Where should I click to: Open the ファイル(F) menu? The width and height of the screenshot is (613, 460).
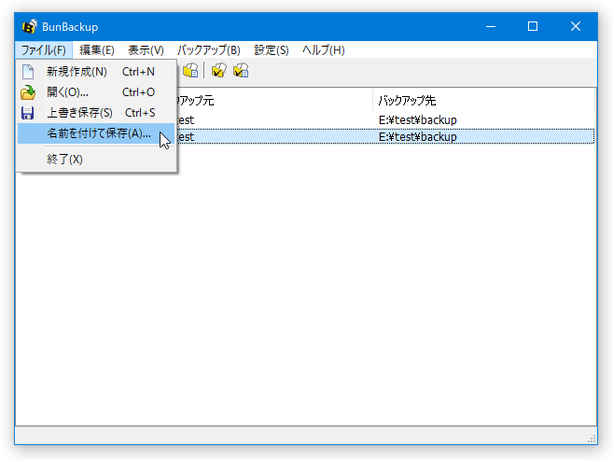43,50
